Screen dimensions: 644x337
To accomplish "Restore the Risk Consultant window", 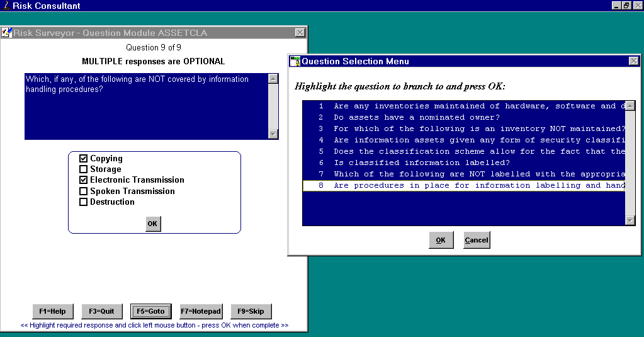I will coord(626,5).
